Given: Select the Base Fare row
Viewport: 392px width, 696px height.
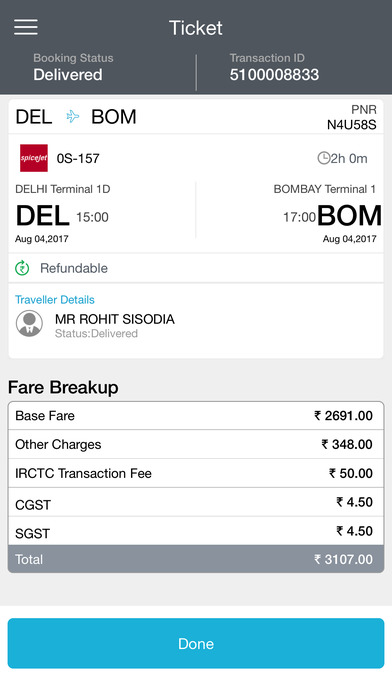Looking at the screenshot, I should (196, 416).
